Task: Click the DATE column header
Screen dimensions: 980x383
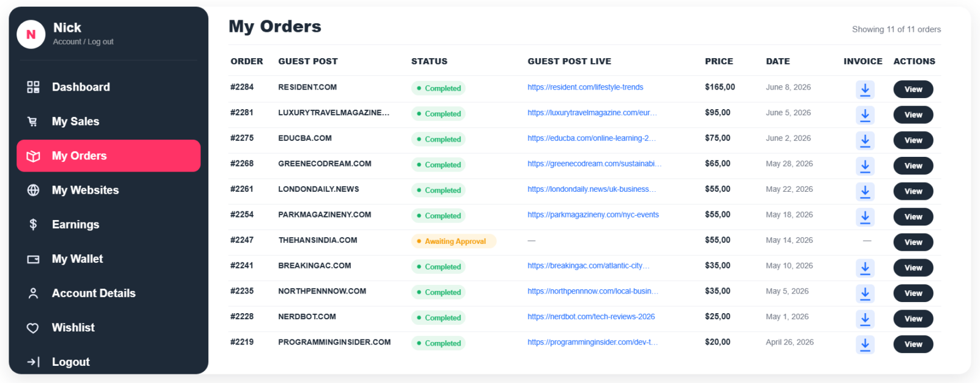Action: [778, 61]
